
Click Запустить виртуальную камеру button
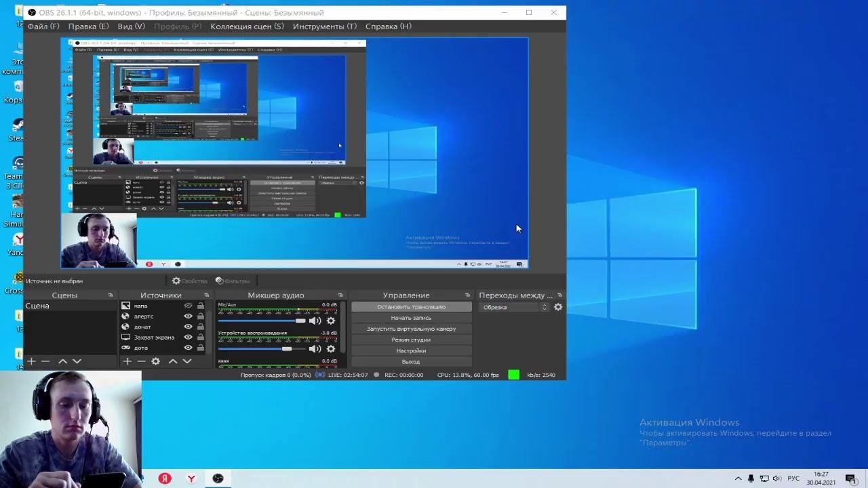(411, 329)
